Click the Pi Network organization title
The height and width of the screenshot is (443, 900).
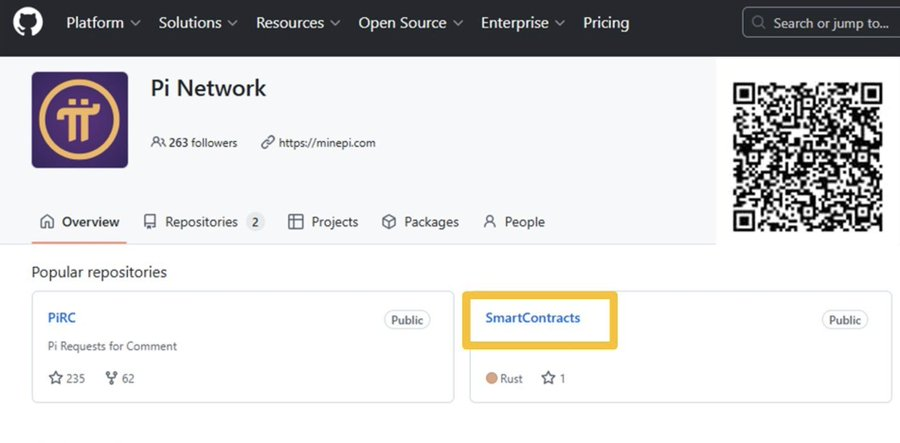tap(208, 88)
